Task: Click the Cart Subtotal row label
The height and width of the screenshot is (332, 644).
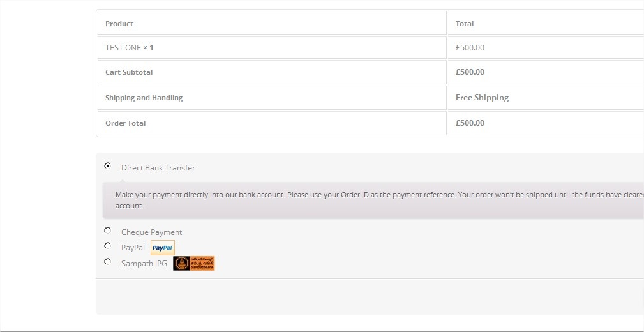Action: point(129,72)
